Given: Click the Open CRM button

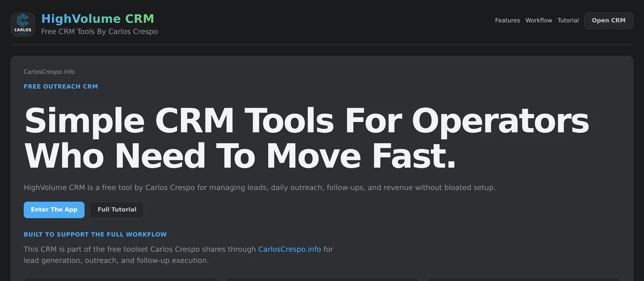Looking at the screenshot, I should point(608,21).
